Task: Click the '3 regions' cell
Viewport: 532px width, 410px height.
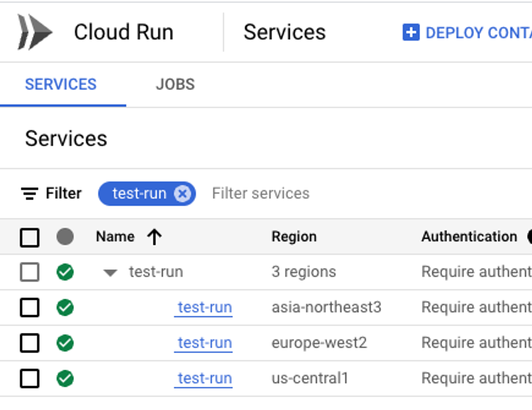Action: pyautogui.click(x=304, y=272)
